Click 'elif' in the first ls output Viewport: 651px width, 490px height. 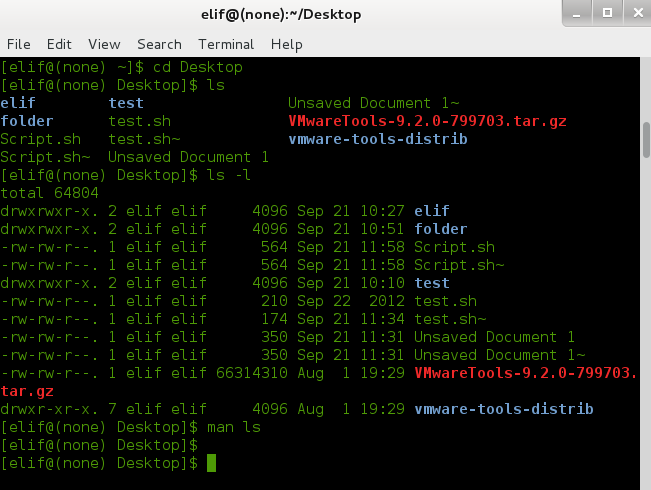(x=18, y=103)
